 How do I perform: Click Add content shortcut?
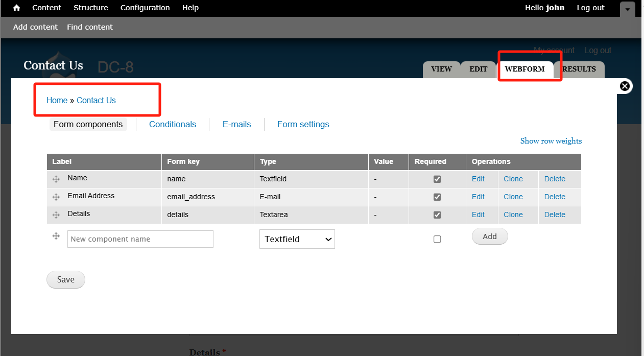[x=36, y=27]
